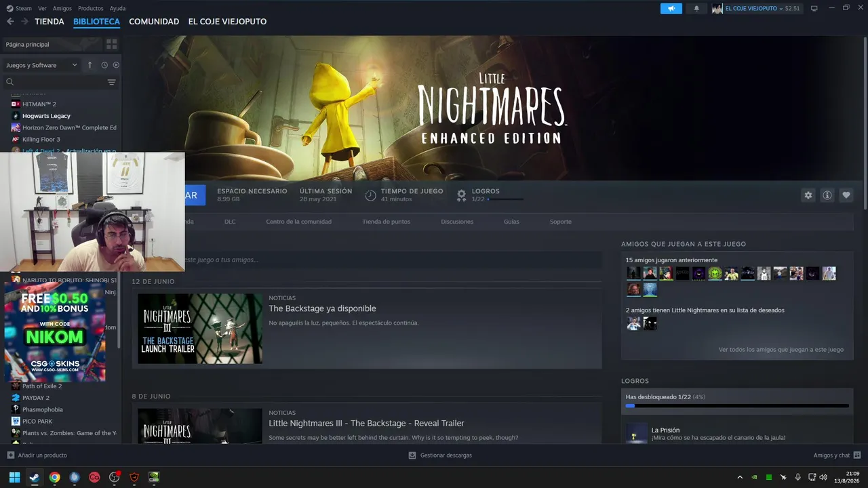Click Añadir un producto

(37, 455)
